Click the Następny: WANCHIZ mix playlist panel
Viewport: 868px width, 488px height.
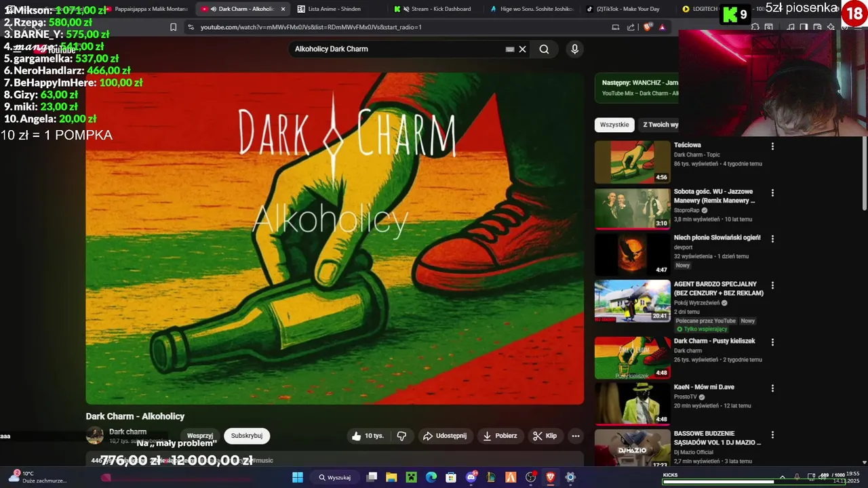[637, 87]
